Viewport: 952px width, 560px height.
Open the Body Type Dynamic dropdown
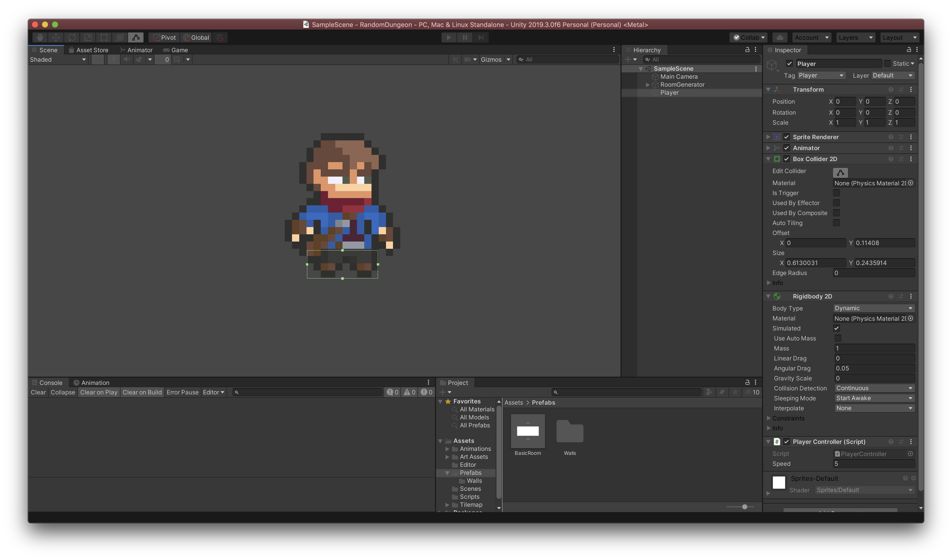[x=874, y=308]
